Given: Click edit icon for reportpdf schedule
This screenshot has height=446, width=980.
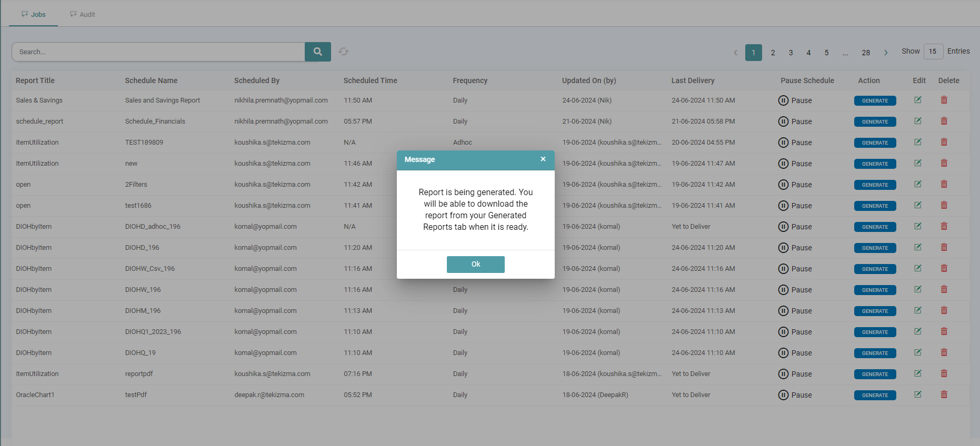Looking at the screenshot, I should (917, 373).
